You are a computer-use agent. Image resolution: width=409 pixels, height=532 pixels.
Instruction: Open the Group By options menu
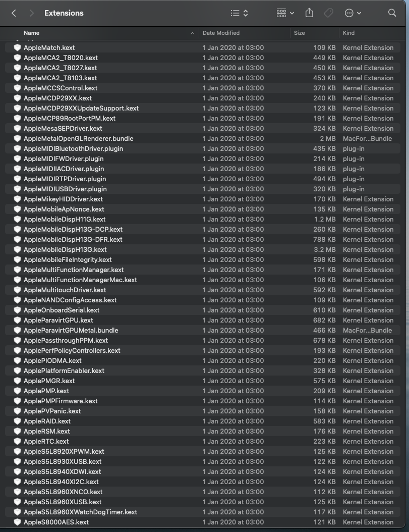(x=285, y=13)
